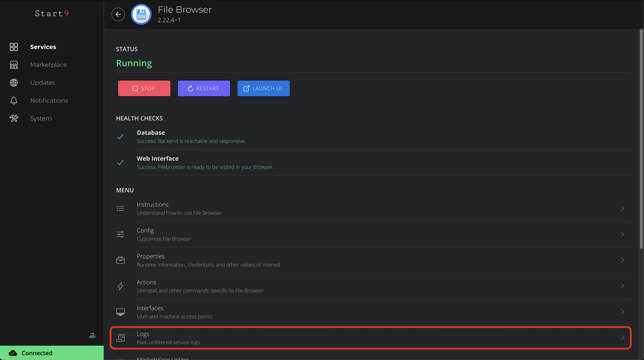The height and width of the screenshot is (360, 644).
Task: Expand Instructions with its chevron arrow
Action: (623, 208)
